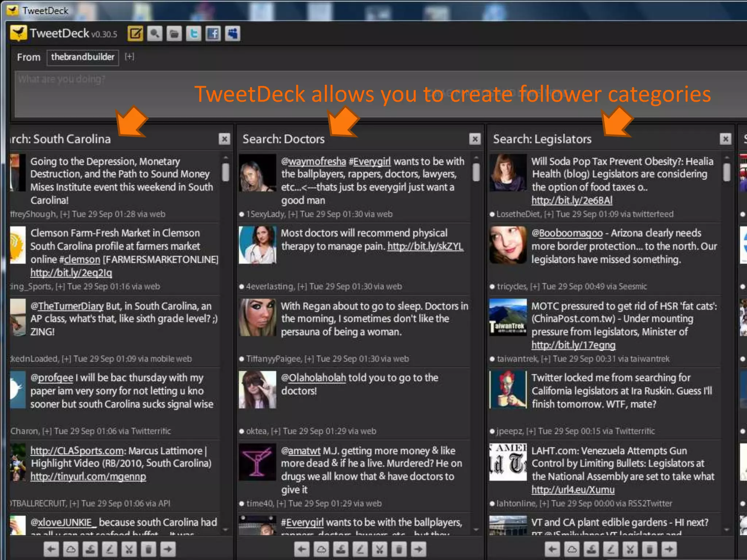Viewport: 747px width, 560px height.
Task: Move South Carolina column left with arrow icon
Action: [x=51, y=549]
